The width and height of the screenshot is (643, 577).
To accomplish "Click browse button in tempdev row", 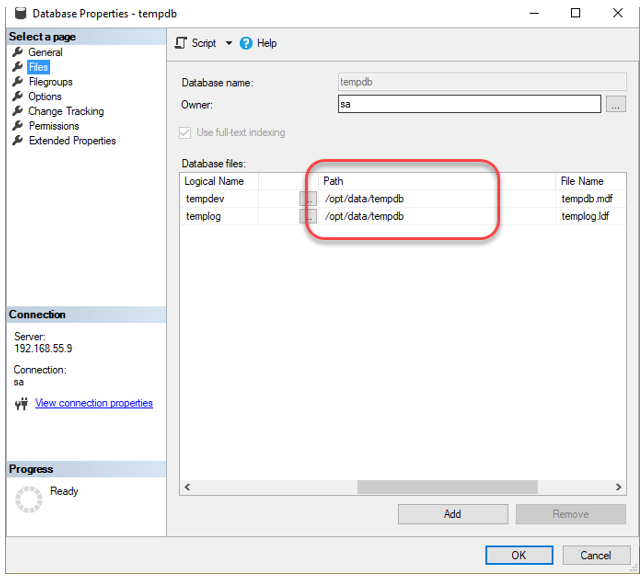I will click(308, 199).
